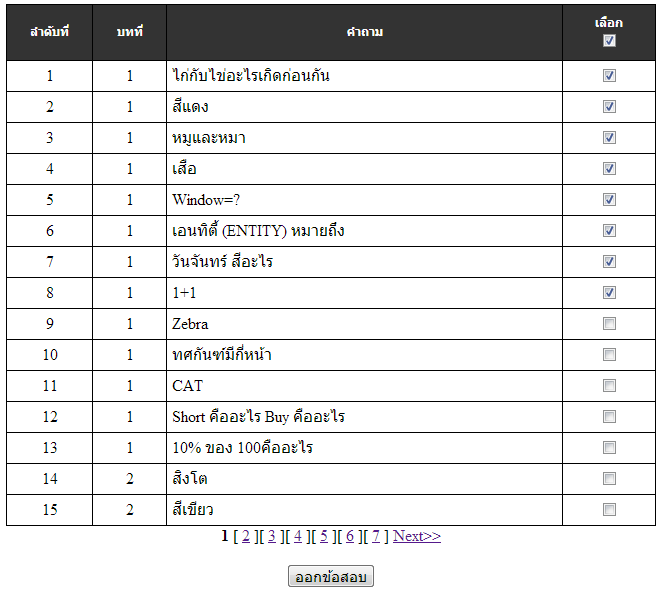Screen dimensions: 666x597
Task: Check the checkbox for สิงโต row
Action: pyautogui.click(x=609, y=479)
